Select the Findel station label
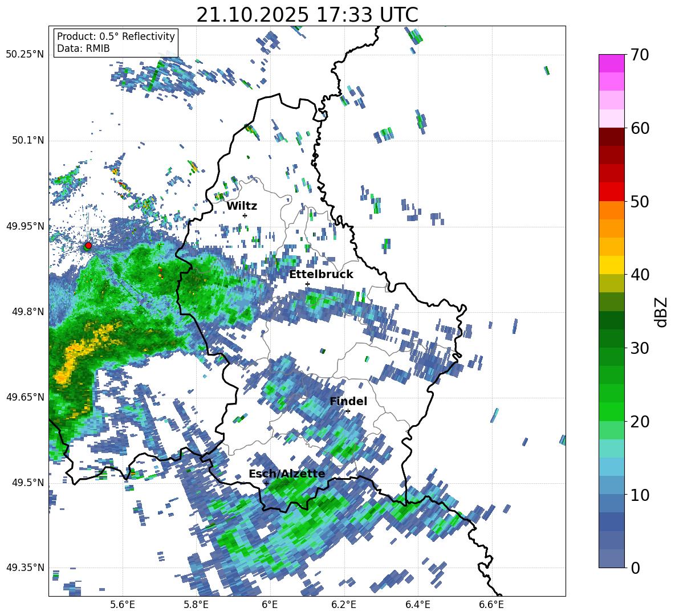The image size is (675, 616). pos(348,401)
